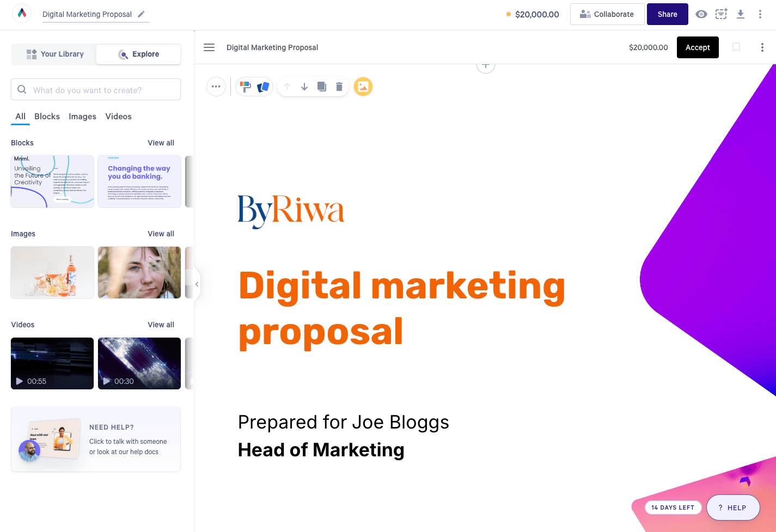Screen dimensions: 776x532
Task: Open the Help button
Action: coord(733,507)
